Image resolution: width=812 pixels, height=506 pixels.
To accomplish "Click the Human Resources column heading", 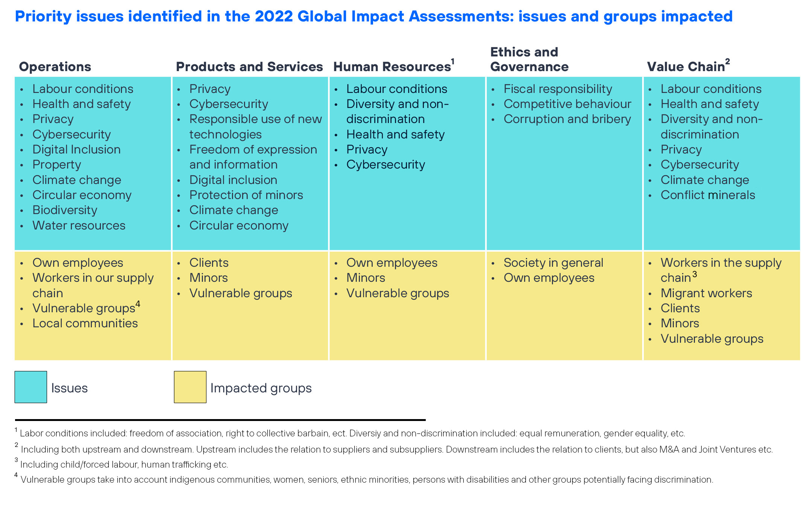I will (x=392, y=67).
